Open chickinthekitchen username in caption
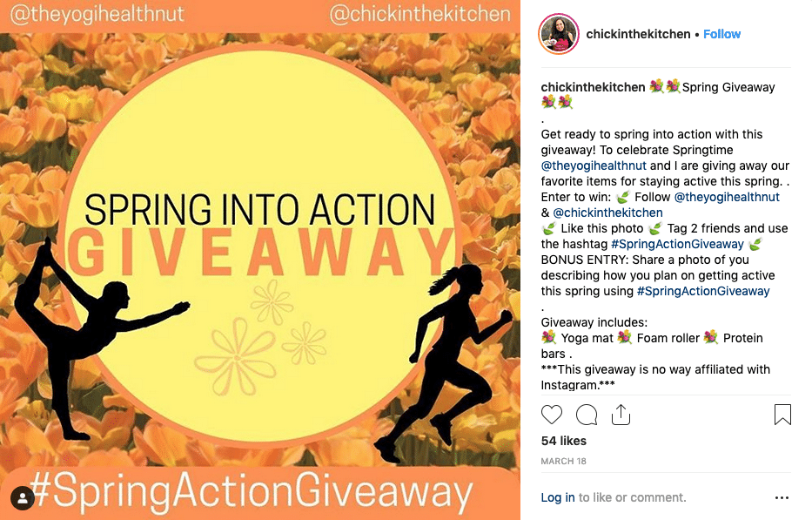This screenshot has width=812, height=520. point(593,87)
